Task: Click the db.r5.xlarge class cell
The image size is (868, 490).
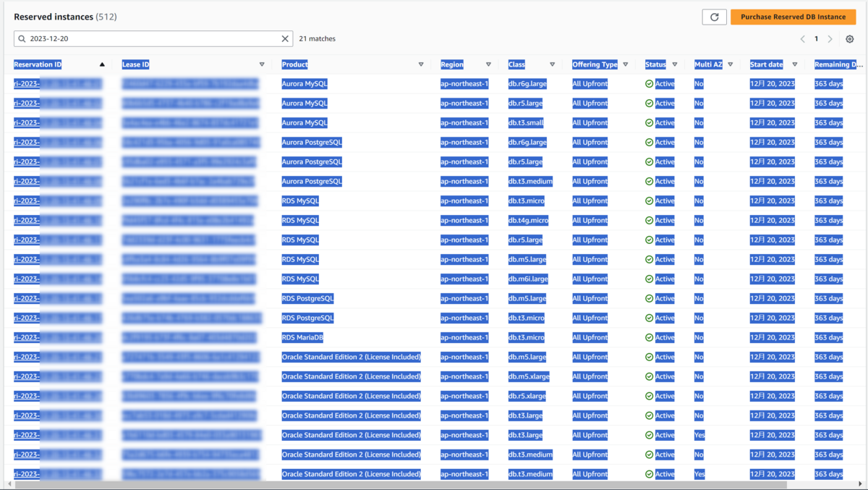Action: coord(527,396)
